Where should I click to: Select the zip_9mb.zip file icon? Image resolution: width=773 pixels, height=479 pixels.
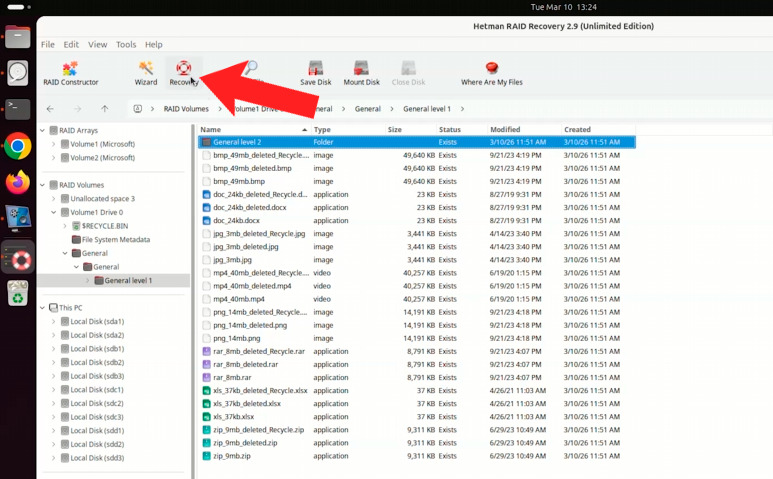coord(207,456)
